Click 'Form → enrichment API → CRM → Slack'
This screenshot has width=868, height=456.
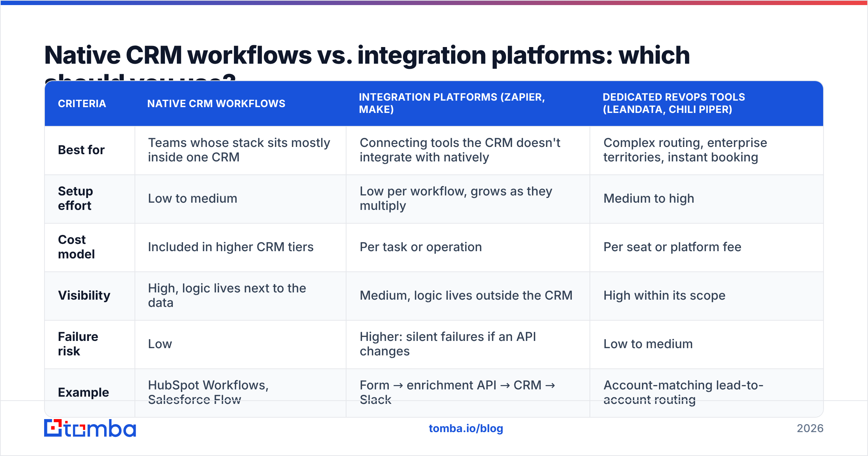(x=458, y=392)
